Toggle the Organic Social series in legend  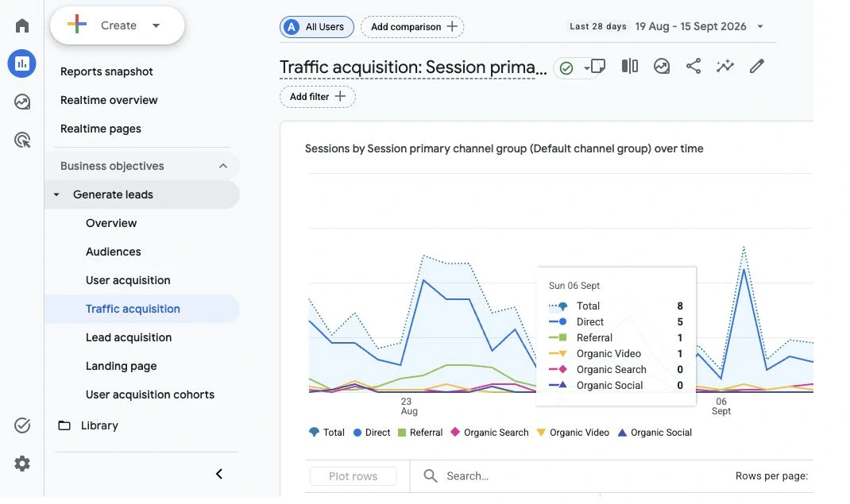pos(655,433)
